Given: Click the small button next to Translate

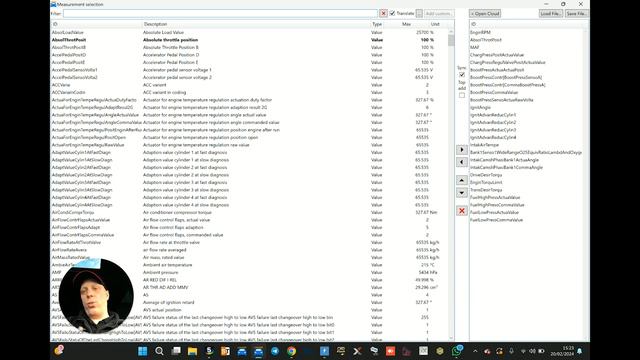Looking at the screenshot, I should pos(419,13).
